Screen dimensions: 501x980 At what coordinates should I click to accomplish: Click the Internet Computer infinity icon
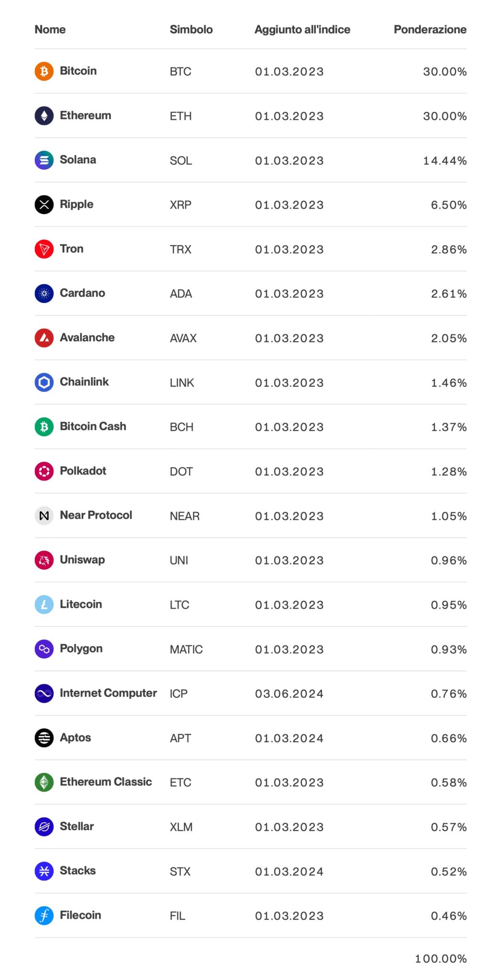[x=44, y=693]
